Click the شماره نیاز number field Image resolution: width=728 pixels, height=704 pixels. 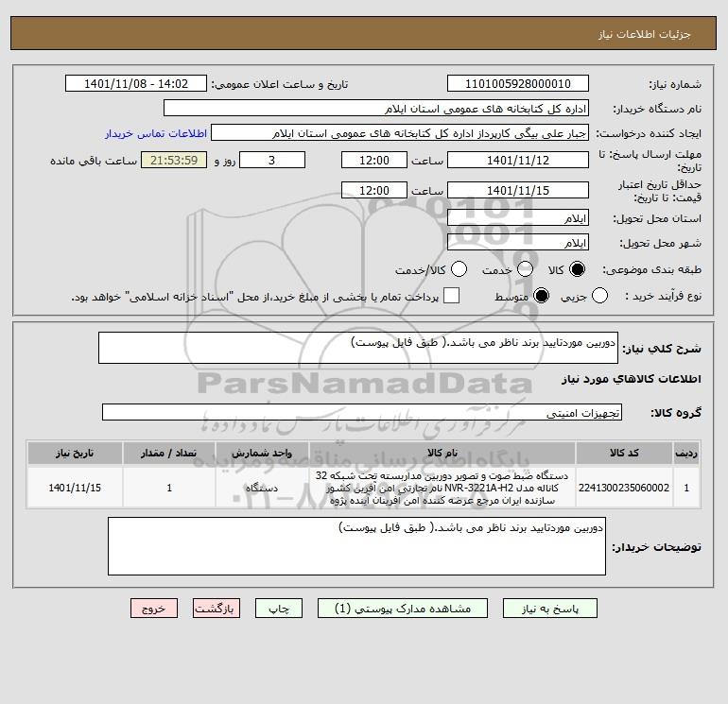[x=518, y=83]
